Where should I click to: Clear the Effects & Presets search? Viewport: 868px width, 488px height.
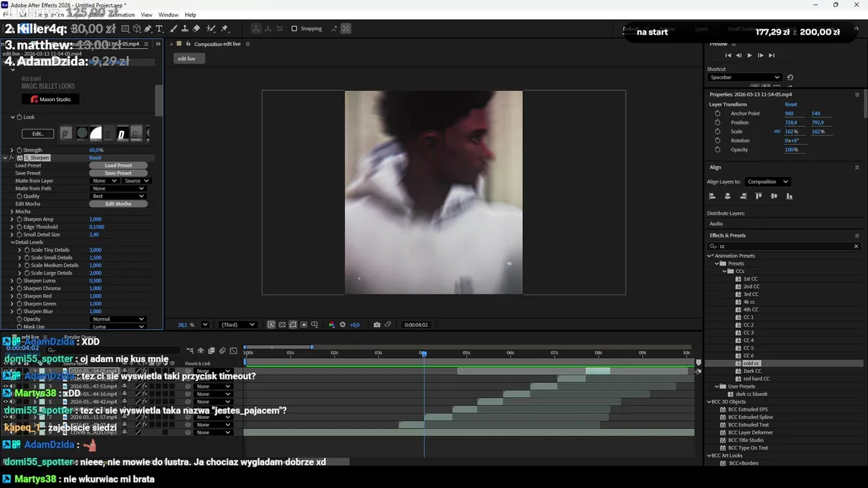point(856,246)
